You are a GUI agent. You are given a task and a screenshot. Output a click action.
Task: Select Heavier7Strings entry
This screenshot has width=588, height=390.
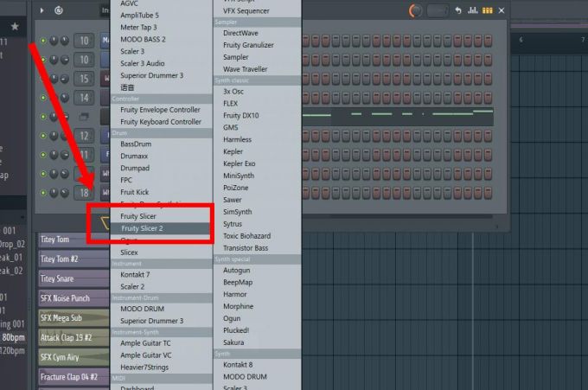click(144, 368)
